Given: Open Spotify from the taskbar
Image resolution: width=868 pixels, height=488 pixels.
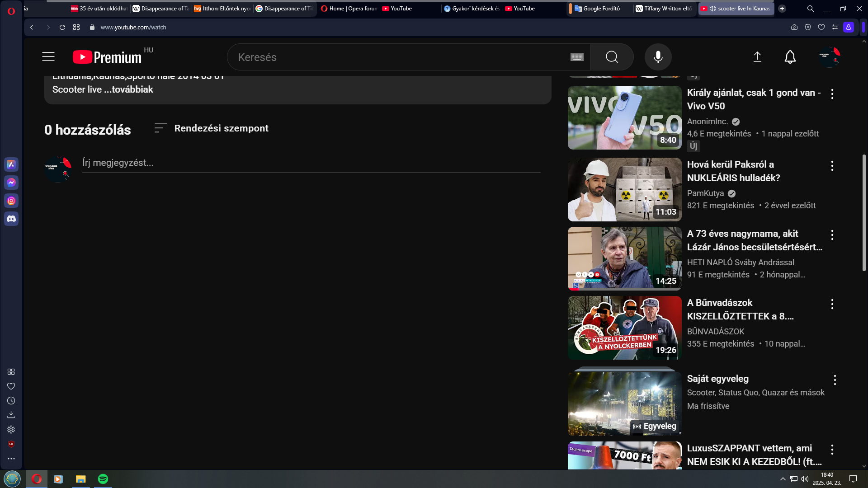Looking at the screenshot, I should (103, 479).
